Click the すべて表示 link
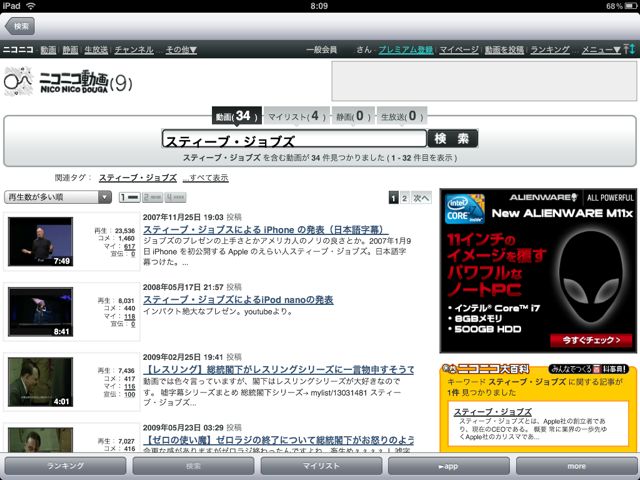640x480 pixels. pos(206,178)
